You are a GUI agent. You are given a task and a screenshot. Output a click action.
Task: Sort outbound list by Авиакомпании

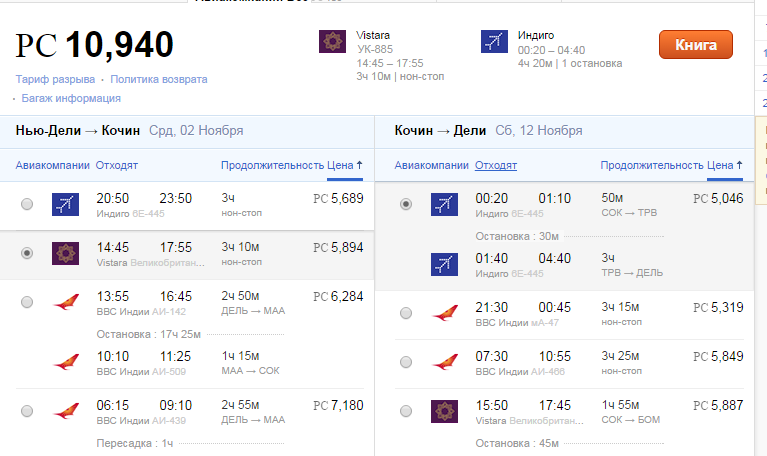point(53,165)
